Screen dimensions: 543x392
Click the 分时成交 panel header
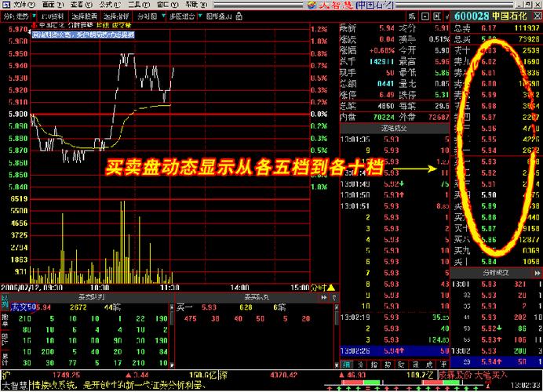495,272
